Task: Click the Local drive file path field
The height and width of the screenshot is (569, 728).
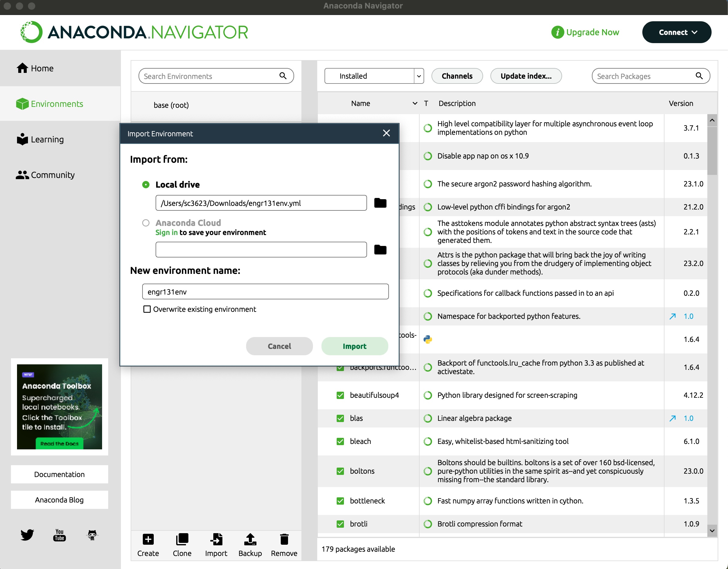Action: [x=261, y=203]
